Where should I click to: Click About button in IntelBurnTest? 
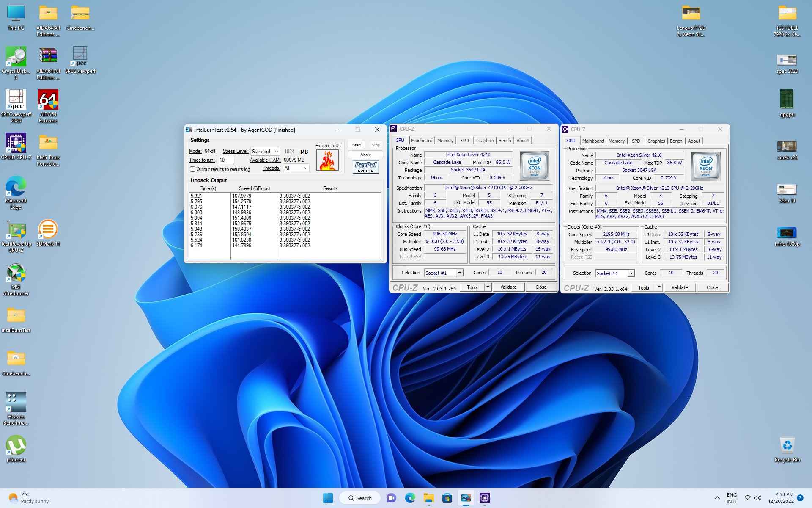click(365, 155)
